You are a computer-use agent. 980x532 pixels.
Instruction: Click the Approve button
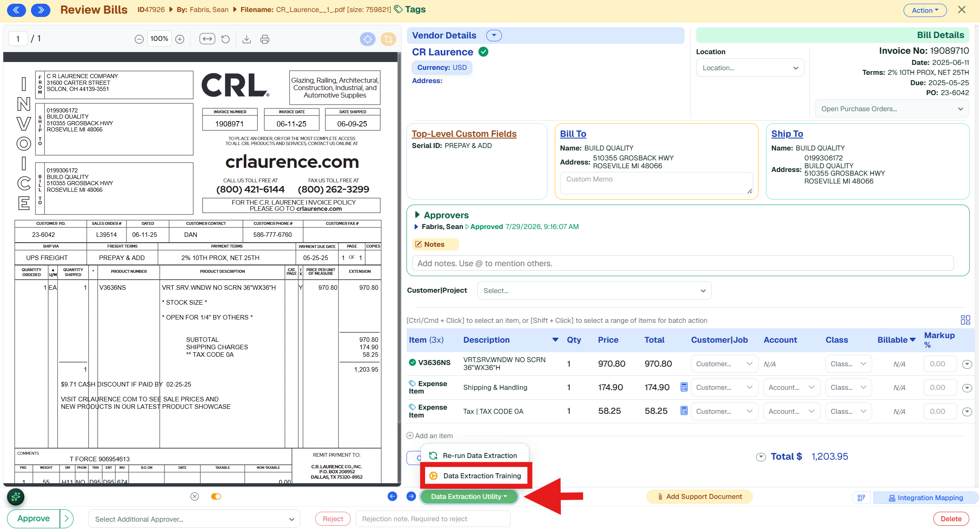coord(33,518)
